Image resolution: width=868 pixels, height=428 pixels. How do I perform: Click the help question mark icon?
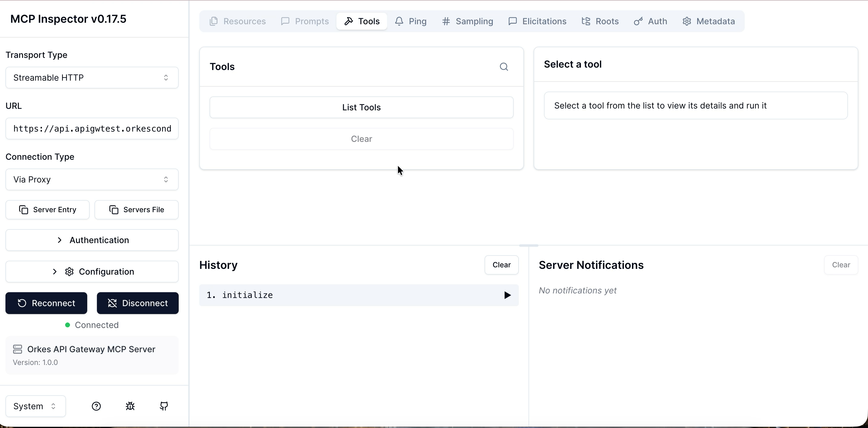pyautogui.click(x=96, y=406)
